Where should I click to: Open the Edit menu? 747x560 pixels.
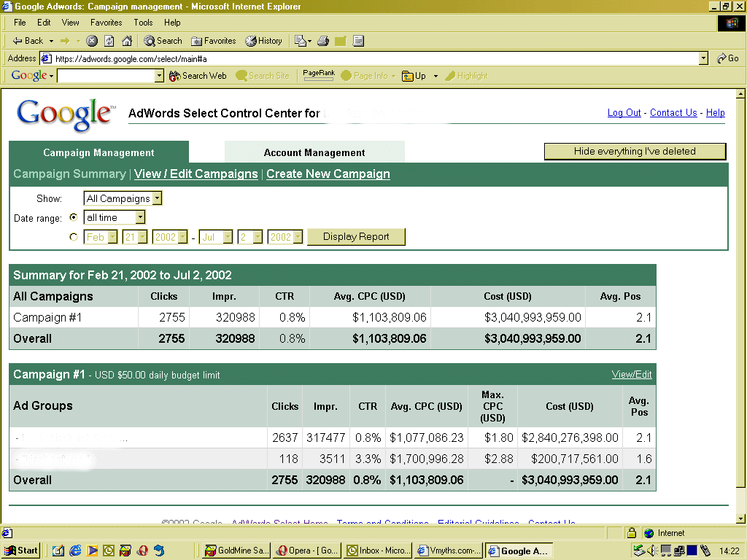click(x=44, y=23)
